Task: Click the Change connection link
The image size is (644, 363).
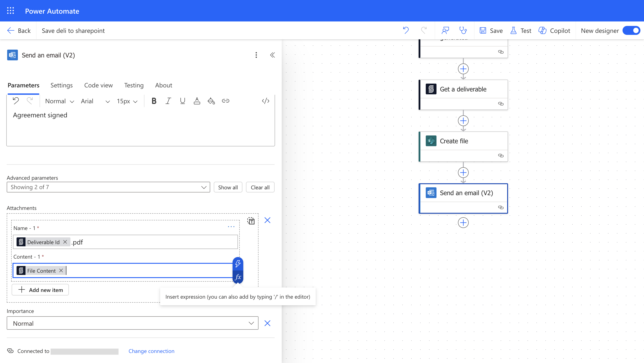Action: pyautogui.click(x=151, y=351)
